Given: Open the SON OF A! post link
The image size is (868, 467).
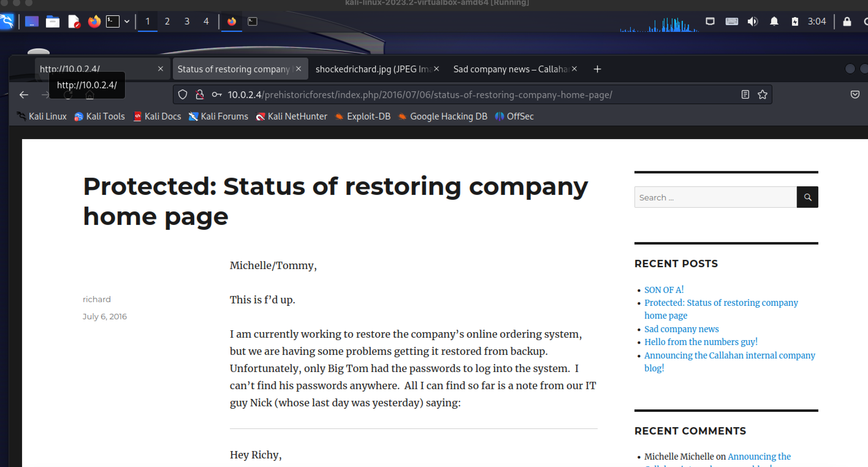Looking at the screenshot, I should pyautogui.click(x=664, y=290).
